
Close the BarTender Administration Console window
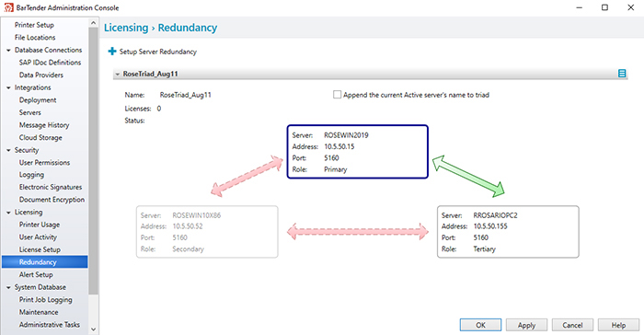pos(631,7)
